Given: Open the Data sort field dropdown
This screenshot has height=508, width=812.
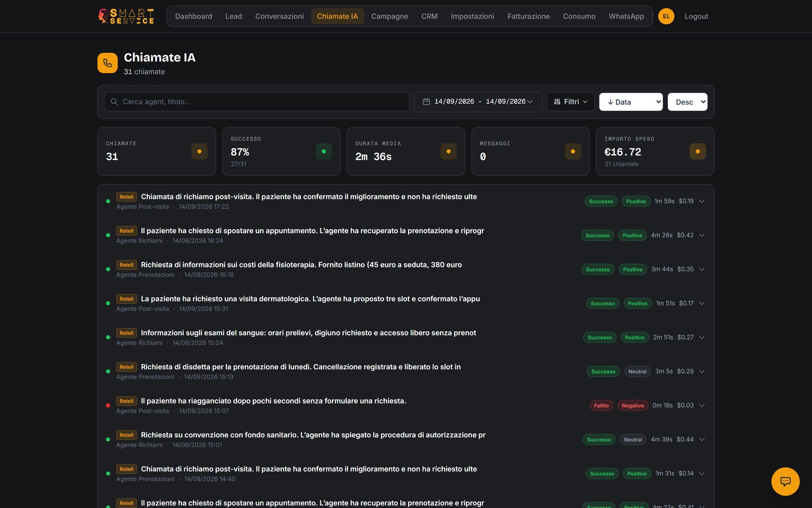Looking at the screenshot, I should (x=631, y=102).
